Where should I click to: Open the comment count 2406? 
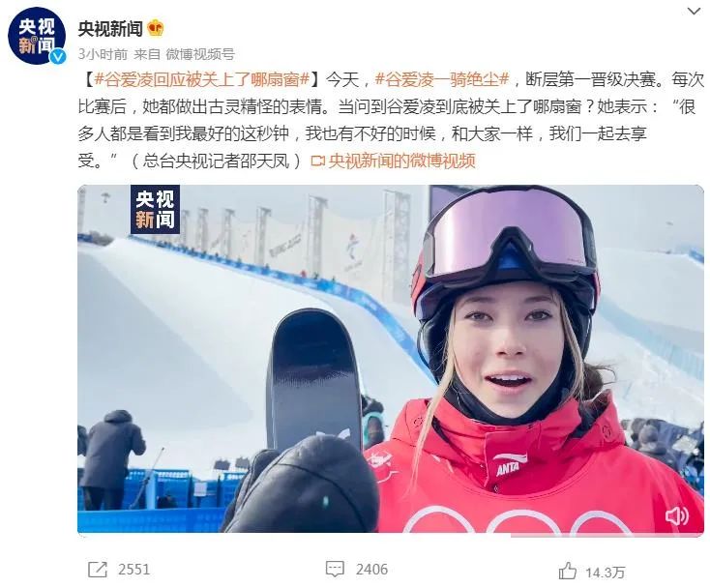point(371,570)
